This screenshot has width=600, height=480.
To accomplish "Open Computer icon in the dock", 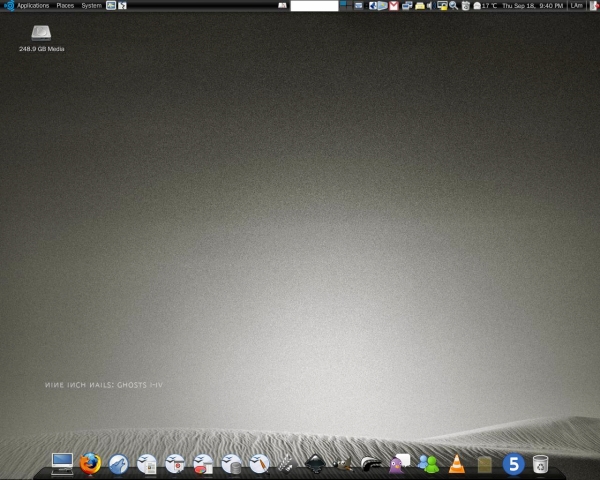I will click(62, 464).
